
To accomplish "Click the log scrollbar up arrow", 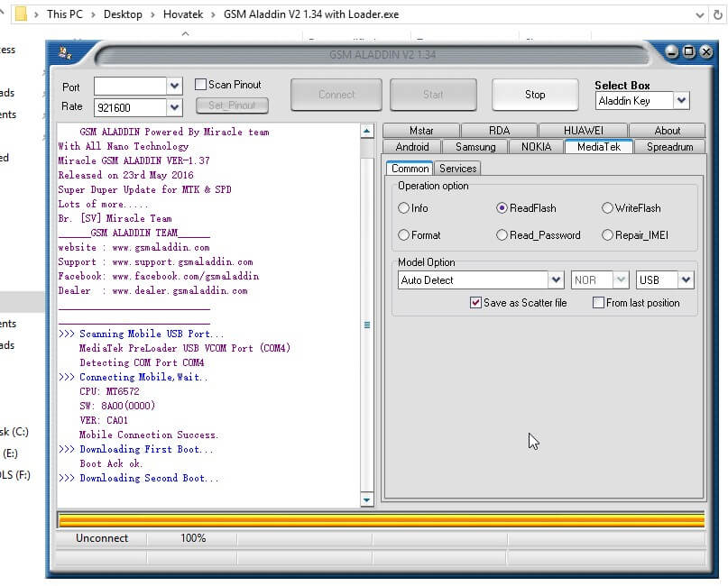I will point(367,132).
